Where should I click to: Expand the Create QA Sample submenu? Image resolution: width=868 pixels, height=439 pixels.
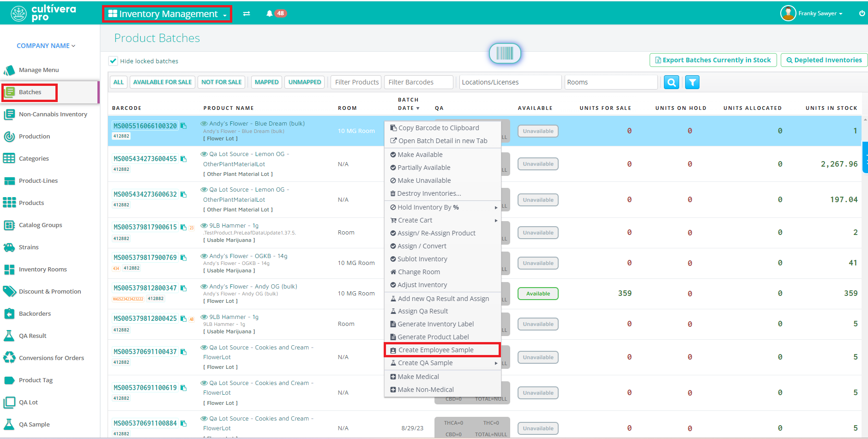click(x=443, y=363)
